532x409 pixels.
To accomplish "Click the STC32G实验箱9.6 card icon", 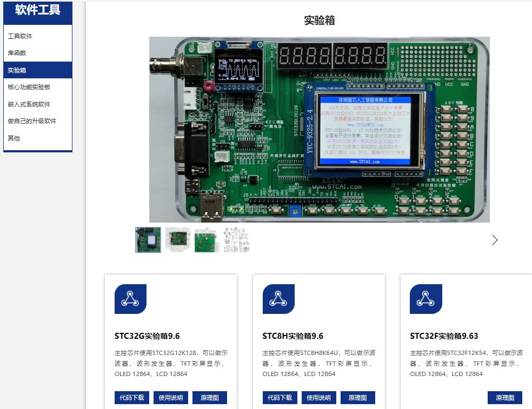I will tap(130, 299).
